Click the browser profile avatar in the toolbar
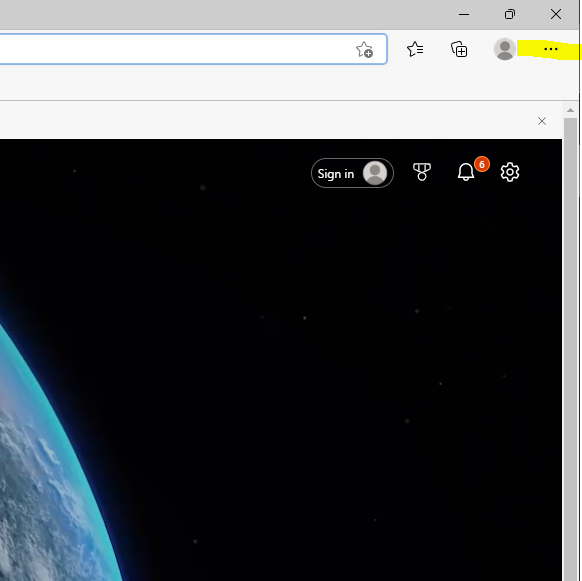Viewport: 582px width, 581px height. pyautogui.click(x=505, y=49)
